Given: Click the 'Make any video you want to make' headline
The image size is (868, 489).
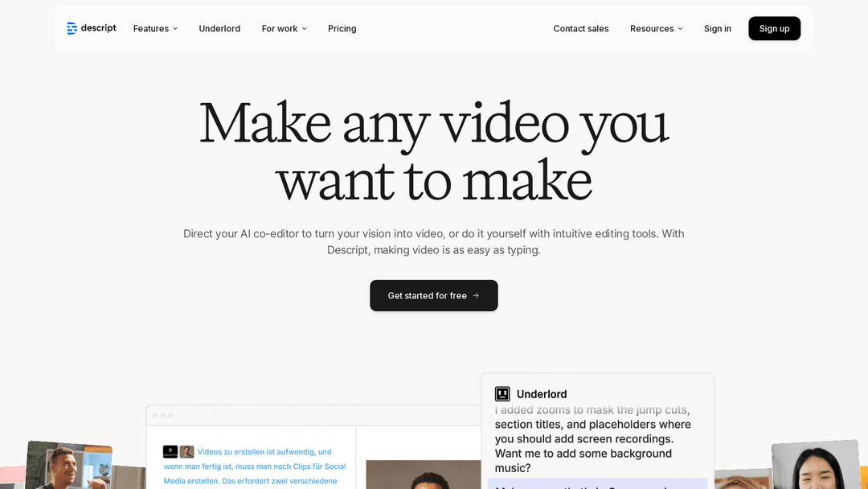Looking at the screenshot, I should click(434, 150).
